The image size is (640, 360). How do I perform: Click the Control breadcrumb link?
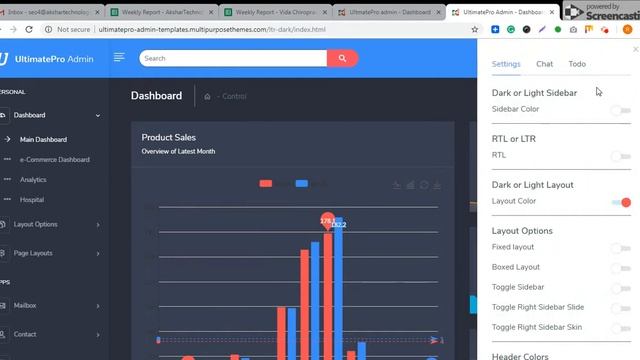tap(234, 96)
